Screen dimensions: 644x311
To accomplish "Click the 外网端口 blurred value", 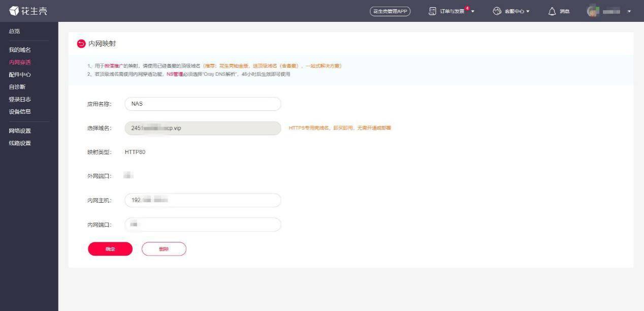I will pyautogui.click(x=128, y=176).
